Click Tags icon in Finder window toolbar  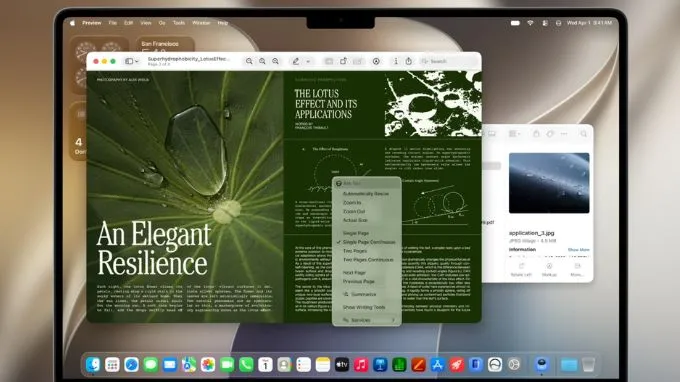550,134
